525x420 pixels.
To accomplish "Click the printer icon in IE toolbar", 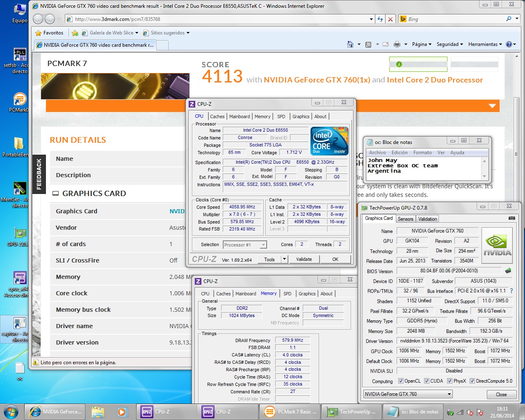I will (397, 44).
